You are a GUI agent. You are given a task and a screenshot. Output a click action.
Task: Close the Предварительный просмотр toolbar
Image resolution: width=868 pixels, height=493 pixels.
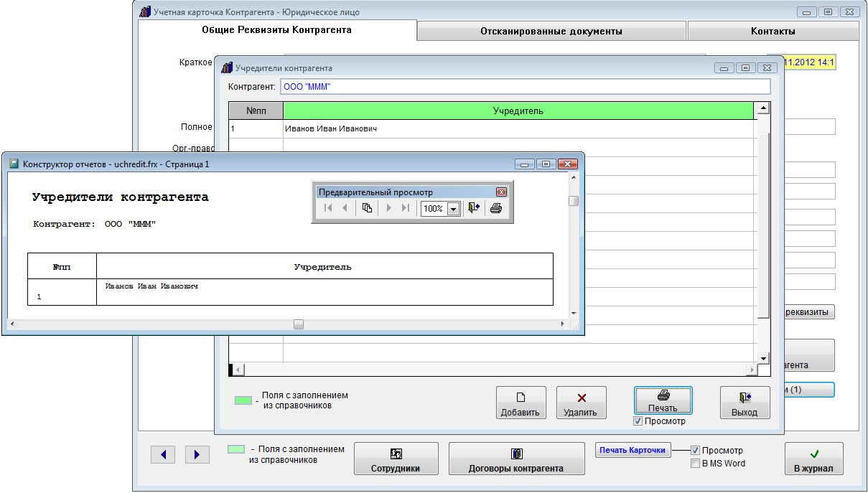click(501, 192)
